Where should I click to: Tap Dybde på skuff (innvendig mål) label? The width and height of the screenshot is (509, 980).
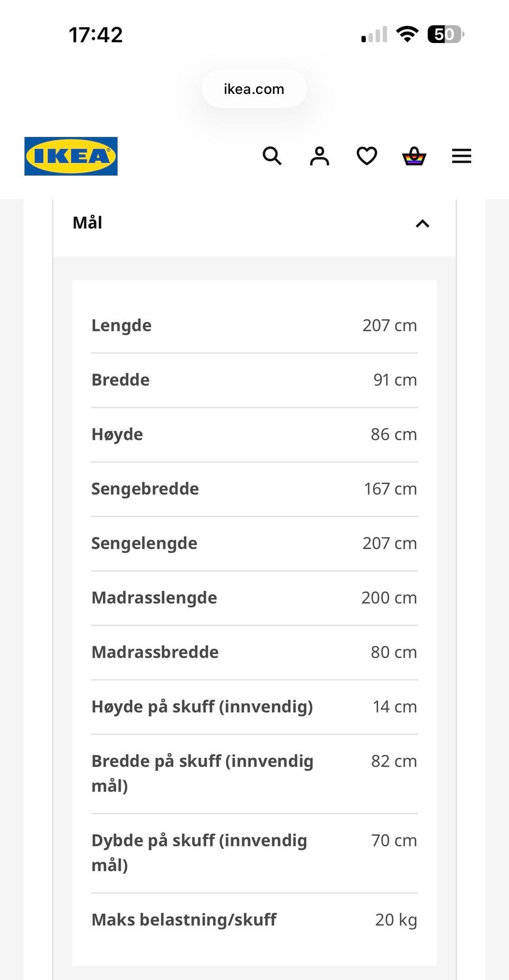(199, 853)
